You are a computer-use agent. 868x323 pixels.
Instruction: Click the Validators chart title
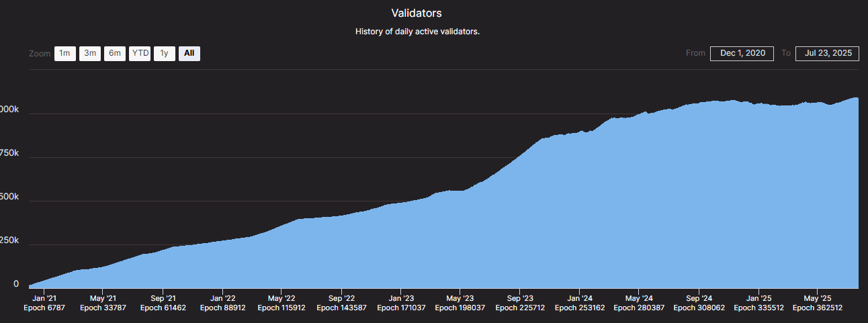[417, 13]
